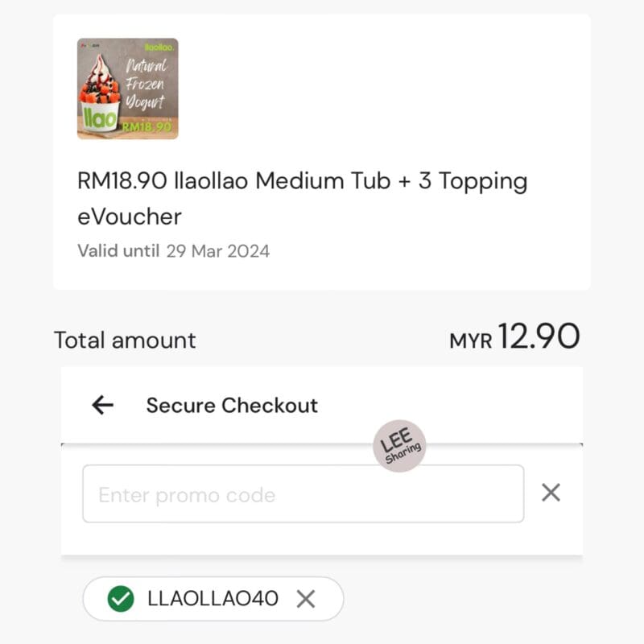Screen dimensions: 644x644
Task: Click the green RM18.90 price tag on image
Action: pos(147,127)
